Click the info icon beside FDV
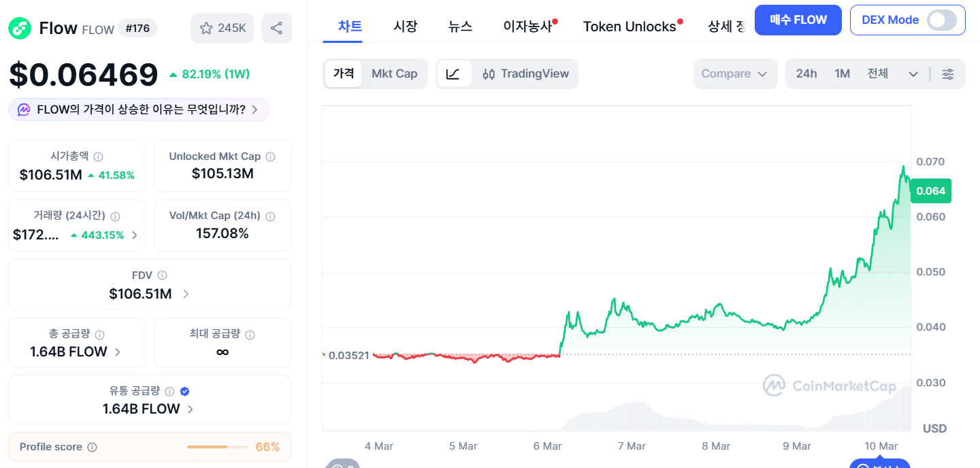 click(162, 275)
